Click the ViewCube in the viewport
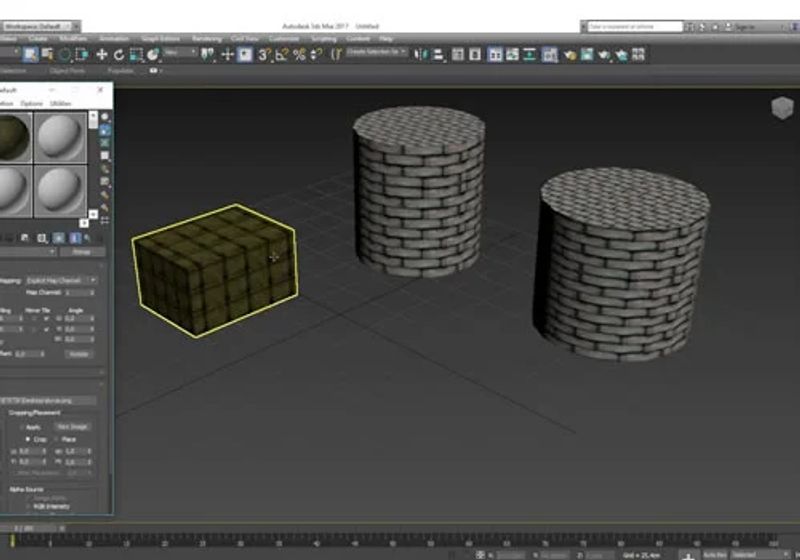The image size is (800, 560). (x=782, y=108)
